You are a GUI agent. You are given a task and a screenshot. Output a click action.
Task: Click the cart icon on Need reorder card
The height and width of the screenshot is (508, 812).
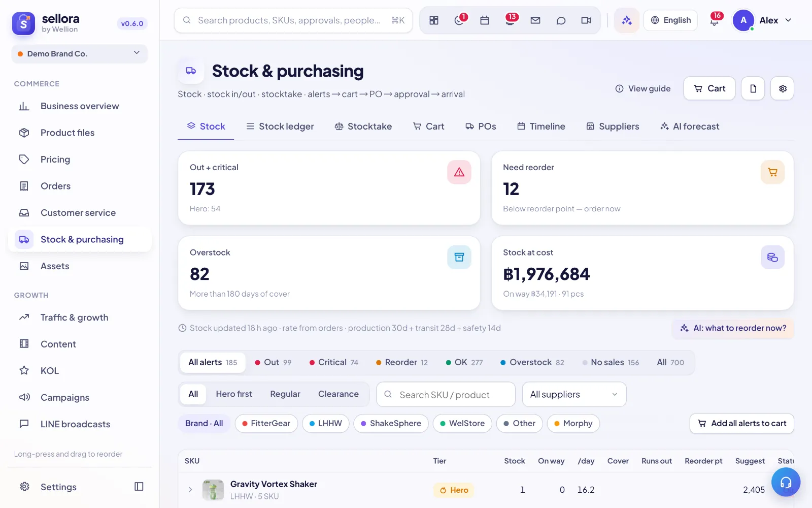(772, 172)
